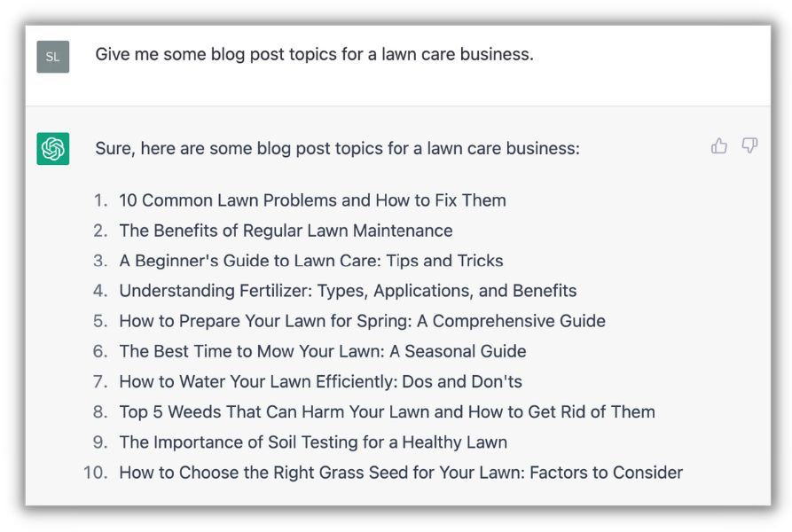
Task: Click the SL user avatar
Action: point(53,57)
